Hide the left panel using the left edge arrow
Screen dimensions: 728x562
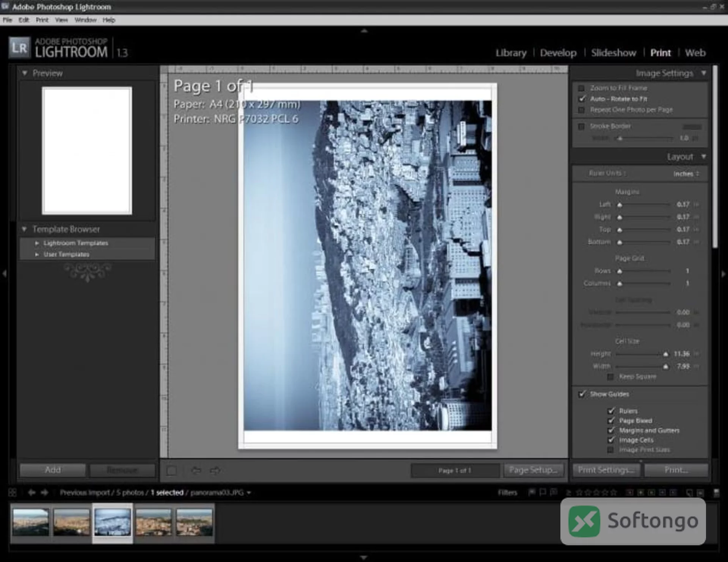(x=4, y=273)
